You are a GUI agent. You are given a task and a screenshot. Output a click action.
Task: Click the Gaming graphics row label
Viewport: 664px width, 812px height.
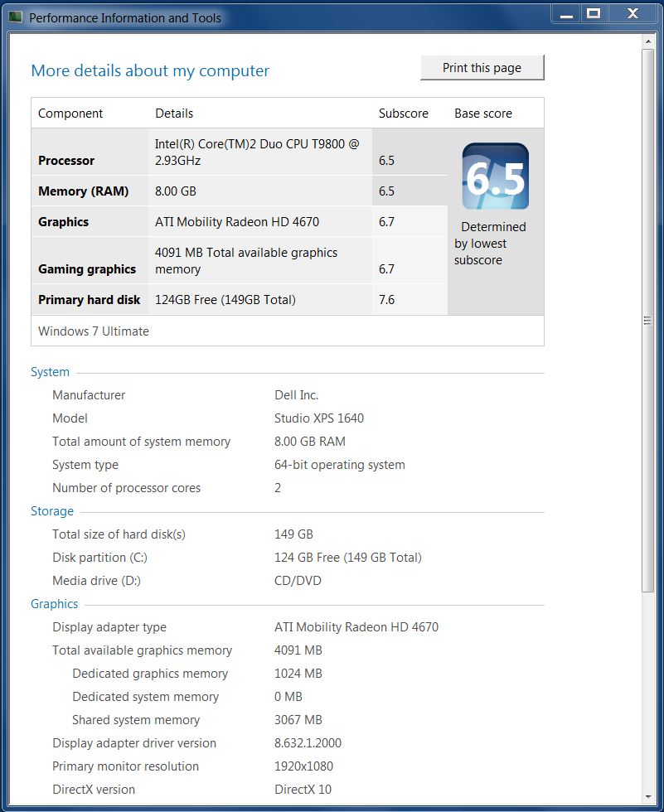click(x=87, y=269)
